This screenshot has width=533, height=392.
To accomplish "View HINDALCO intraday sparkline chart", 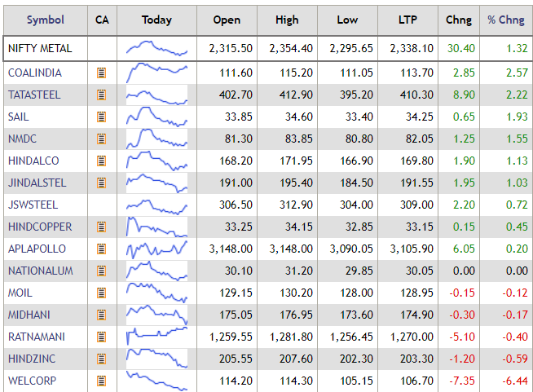I will click(156, 161).
